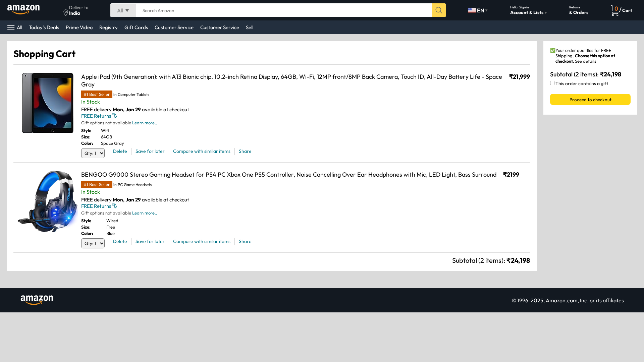This screenshot has width=644, height=362.
Task: Click the BENGOO headset product thumbnail
Action: pyautogui.click(x=47, y=201)
